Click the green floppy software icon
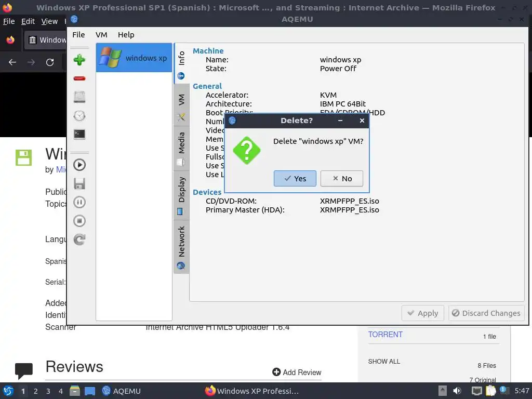The image size is (532, 399). tap(24, 158)
